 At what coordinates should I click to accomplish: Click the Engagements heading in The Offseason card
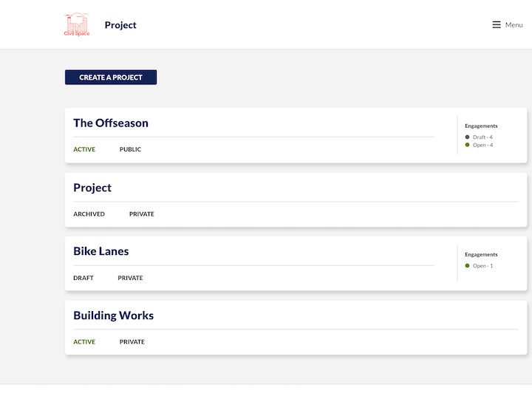point(481,126)
